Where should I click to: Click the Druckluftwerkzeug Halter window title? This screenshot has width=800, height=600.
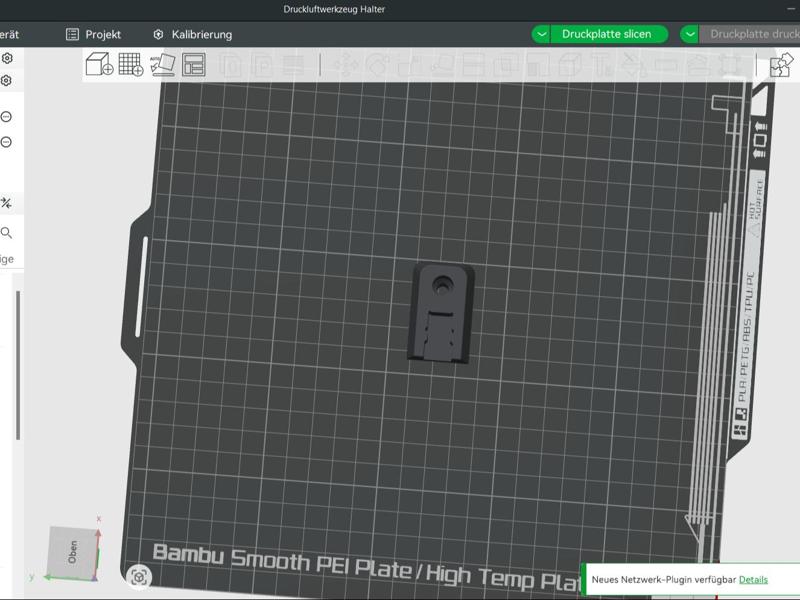334,9
